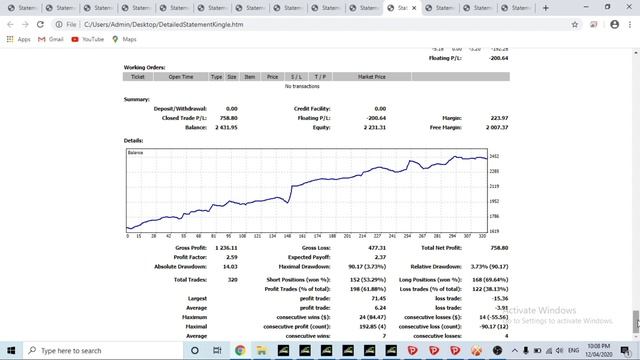Expand hidden system tray icons
Viewport: 640px width, 360px height.
click(515, 351)
